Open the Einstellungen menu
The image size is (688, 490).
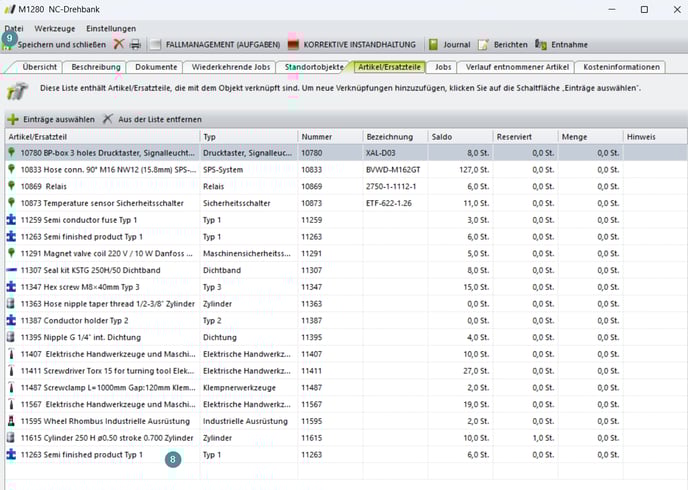tap(110, 29)
